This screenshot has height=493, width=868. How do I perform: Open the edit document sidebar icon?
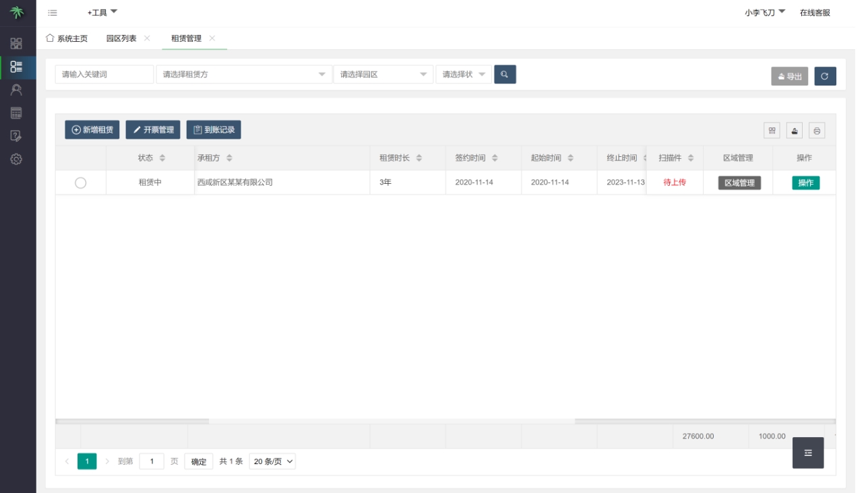pos(16,136)
